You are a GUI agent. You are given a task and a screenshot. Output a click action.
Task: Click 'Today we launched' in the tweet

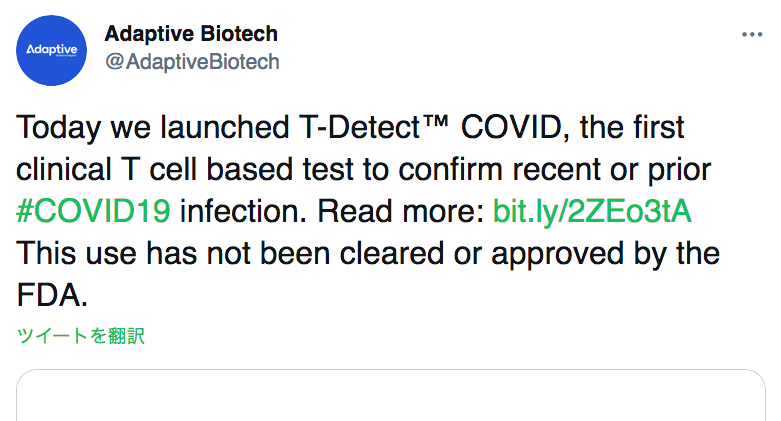pyautogui.click(x=152, y=127)
